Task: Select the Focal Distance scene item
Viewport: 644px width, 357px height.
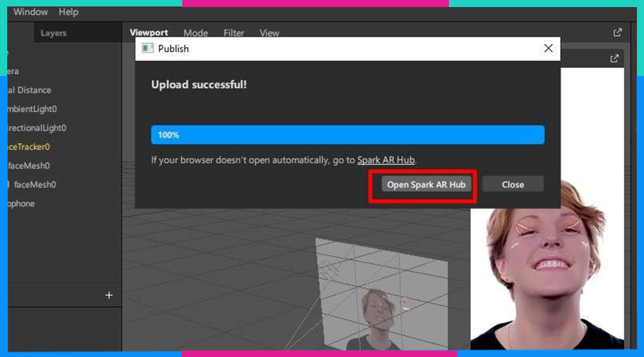Action: [29, 90]
